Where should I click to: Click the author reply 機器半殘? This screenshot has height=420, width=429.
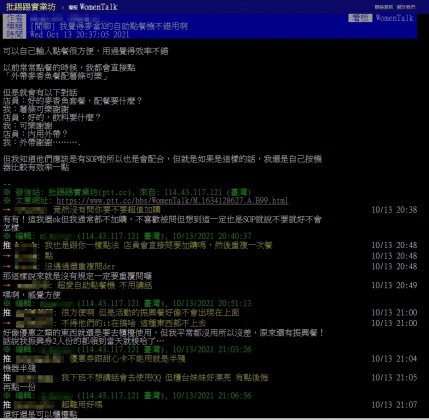tap(19, 368)
